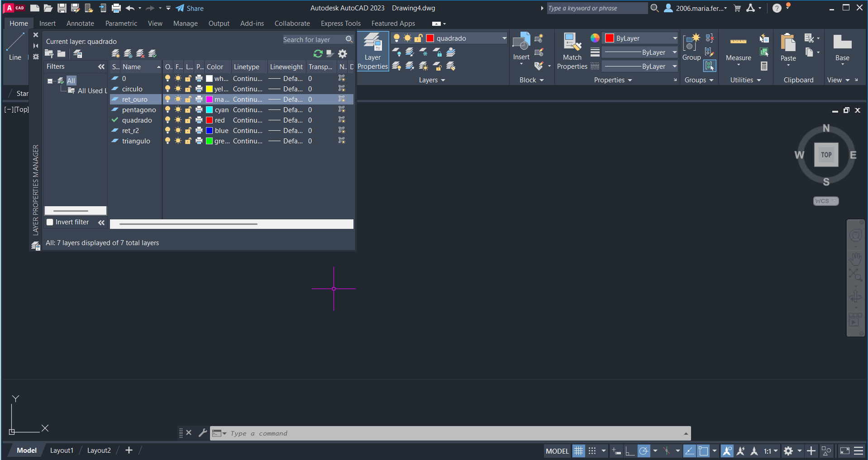
Task: Select the ret_ouro layer row name
Action: [x=134, y=99]
